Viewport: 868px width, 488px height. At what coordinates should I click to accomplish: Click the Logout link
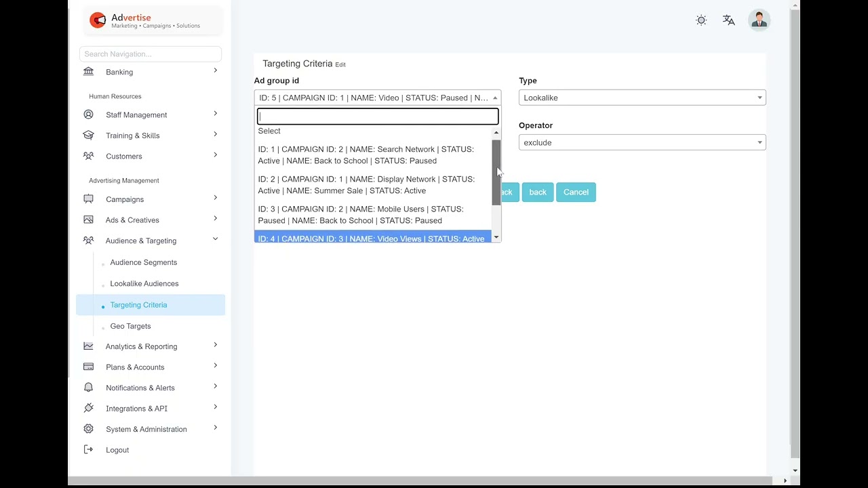(x=117, y=450)
